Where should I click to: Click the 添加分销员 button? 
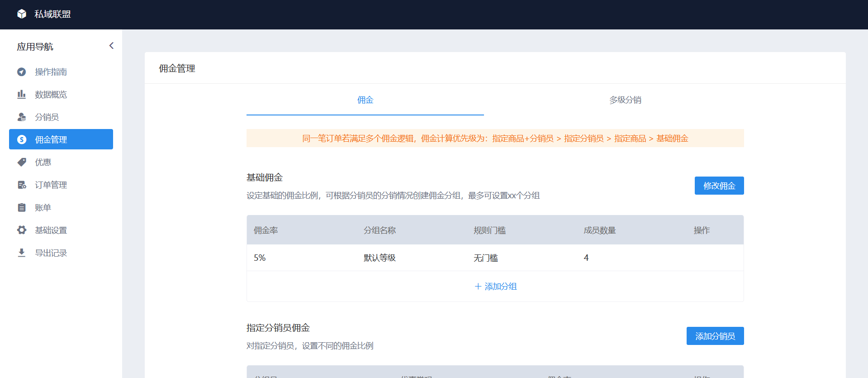coord(715,336)
